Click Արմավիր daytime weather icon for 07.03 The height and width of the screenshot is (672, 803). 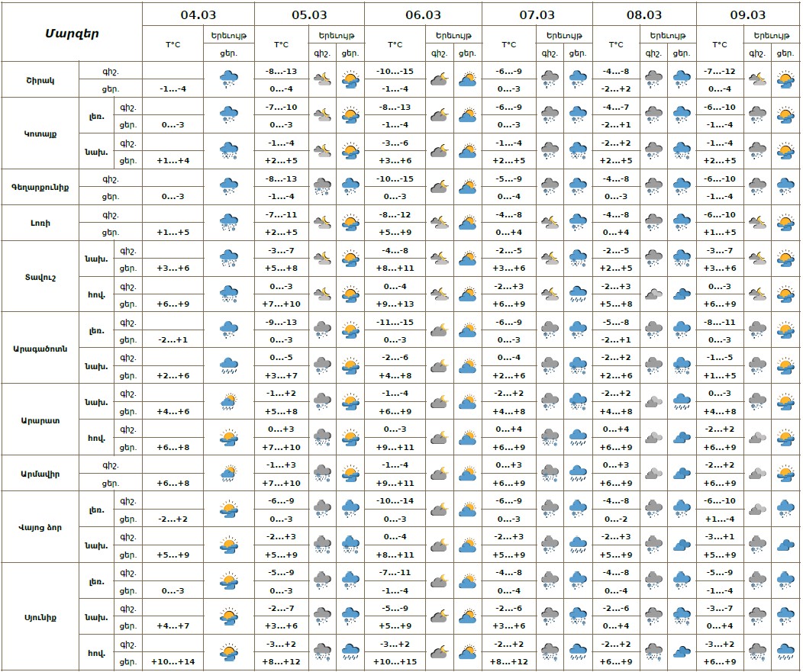[x=578, y=474]
